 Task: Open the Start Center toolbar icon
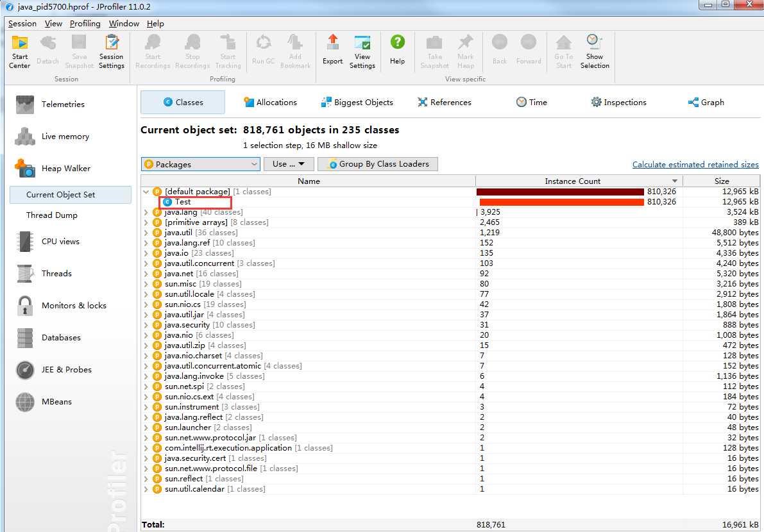pyautogui.click(x=19, y=51)
